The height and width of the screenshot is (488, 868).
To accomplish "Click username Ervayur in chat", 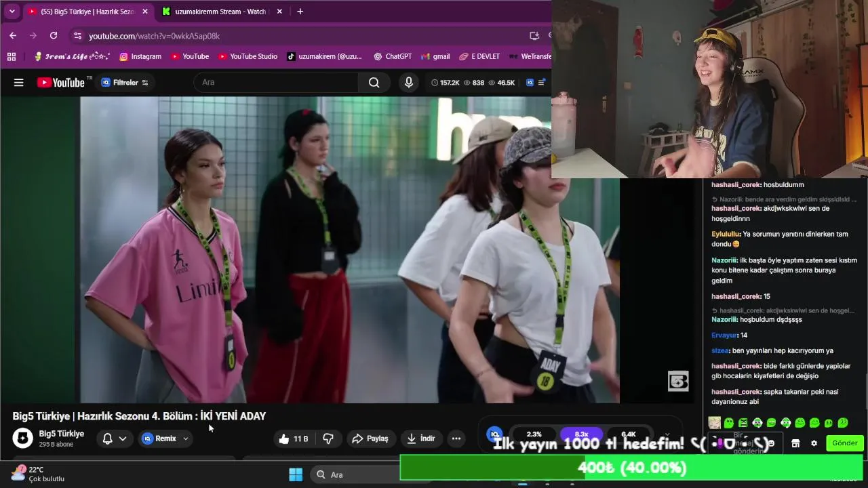I will click(x=725, y=335).
